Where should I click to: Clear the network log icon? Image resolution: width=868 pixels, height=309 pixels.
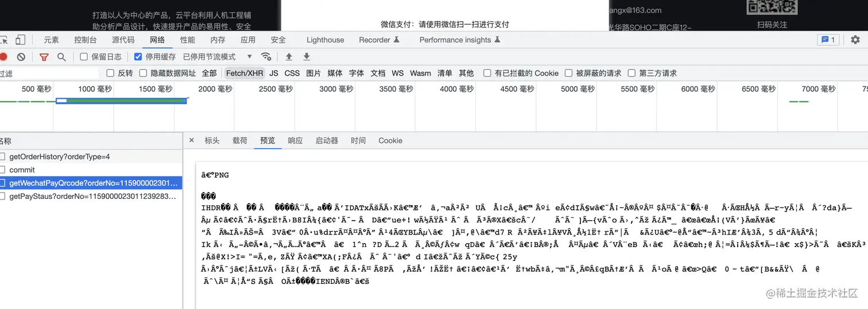click(x=21, y=57)
